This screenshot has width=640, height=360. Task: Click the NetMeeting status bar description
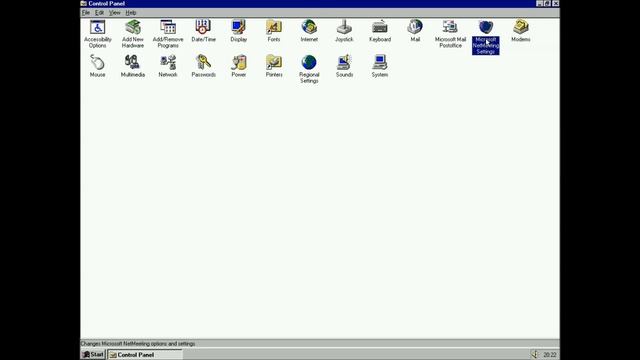(138, 344)
